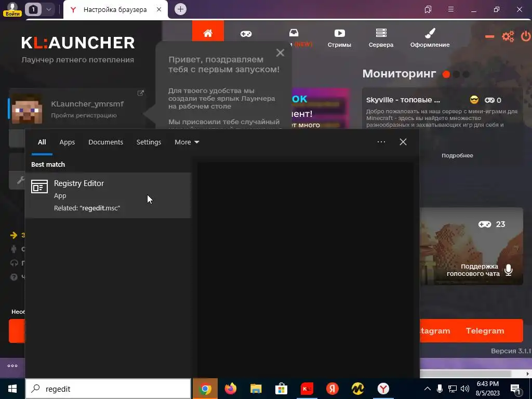Open the search panel three-dots options
The width and height of the screenshot is (532, 399).
381,142
